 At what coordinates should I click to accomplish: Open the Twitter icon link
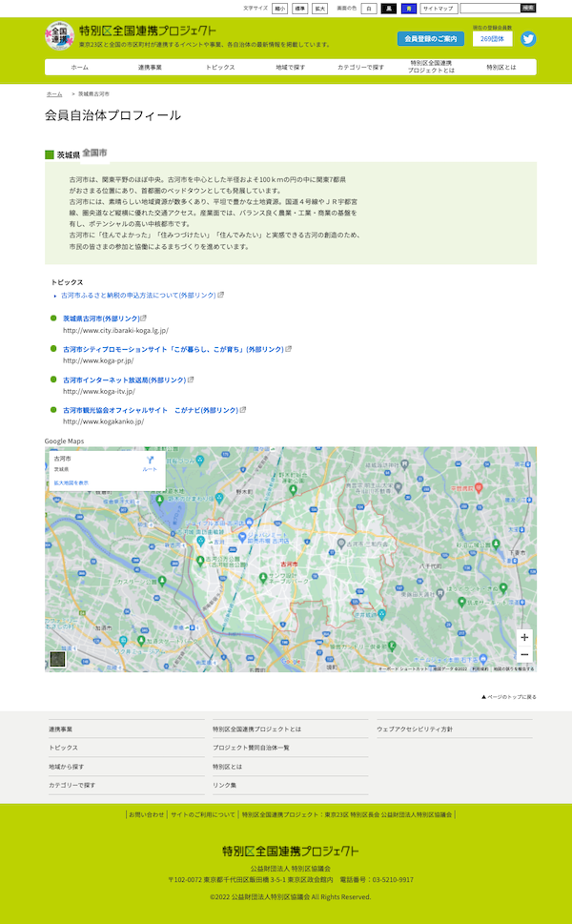point(527,39)
